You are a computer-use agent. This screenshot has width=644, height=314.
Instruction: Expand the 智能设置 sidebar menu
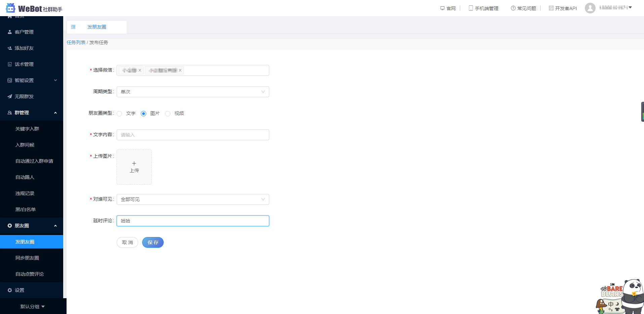pos(32,80)
